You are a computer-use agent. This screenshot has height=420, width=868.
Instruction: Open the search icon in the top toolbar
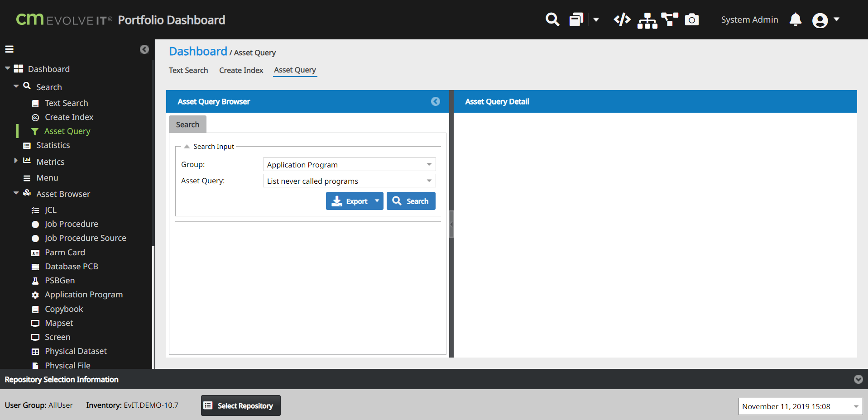(552, 20)
